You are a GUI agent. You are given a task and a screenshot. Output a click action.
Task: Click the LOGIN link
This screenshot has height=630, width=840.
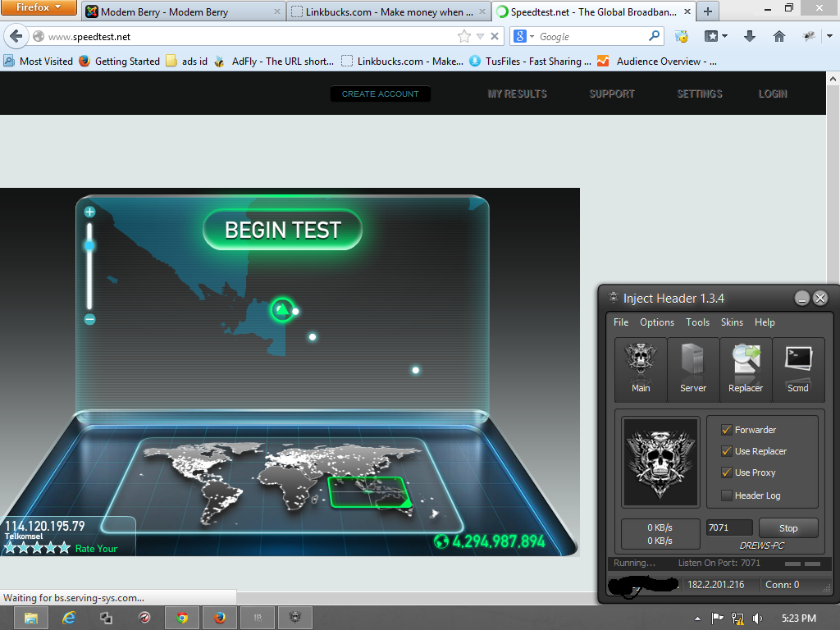(x=773, y=94)
